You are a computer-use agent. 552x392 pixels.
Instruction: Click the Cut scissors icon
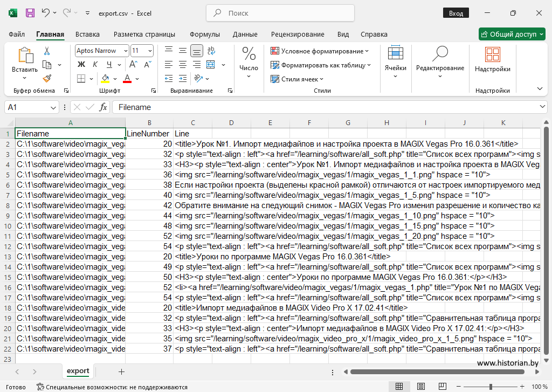coord(47,51)
